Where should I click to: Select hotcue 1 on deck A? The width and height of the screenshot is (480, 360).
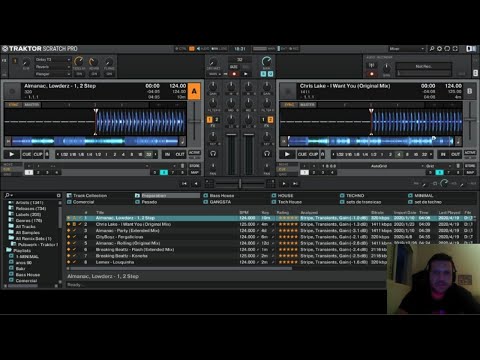(29, 172)
